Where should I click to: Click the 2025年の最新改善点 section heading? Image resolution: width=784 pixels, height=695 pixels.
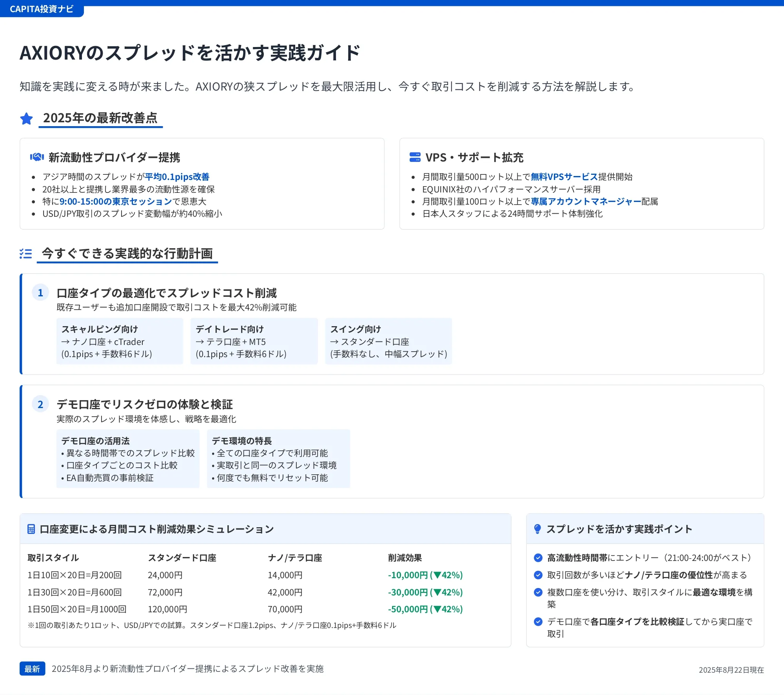coord(100,118)
